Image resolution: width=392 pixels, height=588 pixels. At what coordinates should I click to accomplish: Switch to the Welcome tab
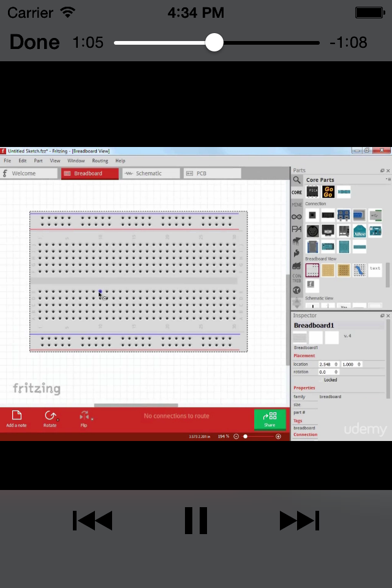tap(29, 173)
